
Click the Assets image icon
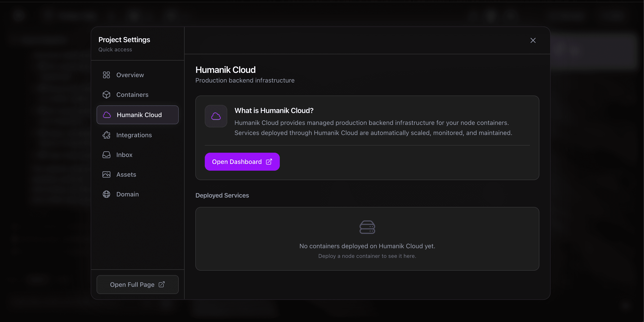point(106,174)
